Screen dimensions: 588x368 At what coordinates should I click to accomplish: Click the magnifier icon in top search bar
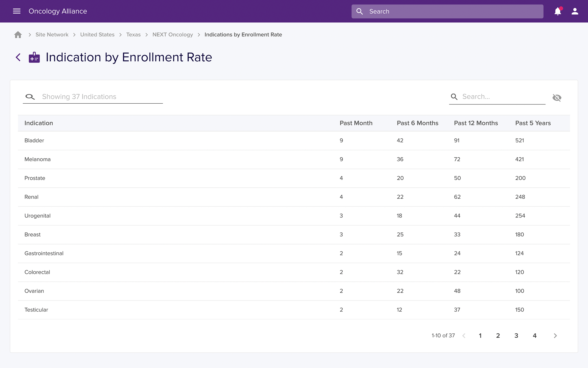pos(360,11)
